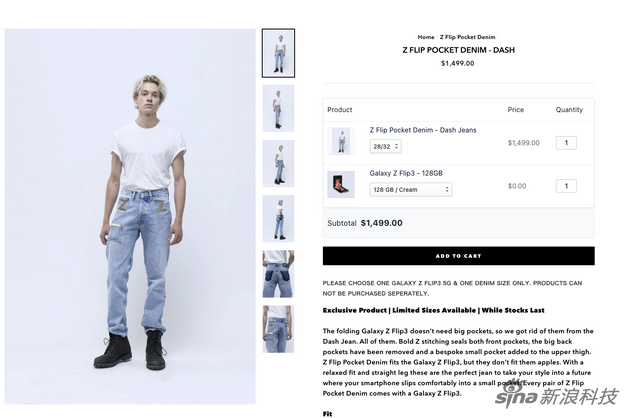The image size is (630, 418).
Task: View the third side-pose thumbnail
Action: click(x=278, y=164)
